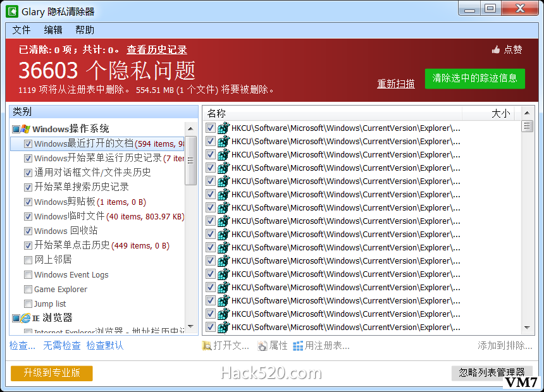Click the 36603 个隐私问题 heading text
Screen dimensions: 544x392
pyautogui.click(x=107, y=70)
